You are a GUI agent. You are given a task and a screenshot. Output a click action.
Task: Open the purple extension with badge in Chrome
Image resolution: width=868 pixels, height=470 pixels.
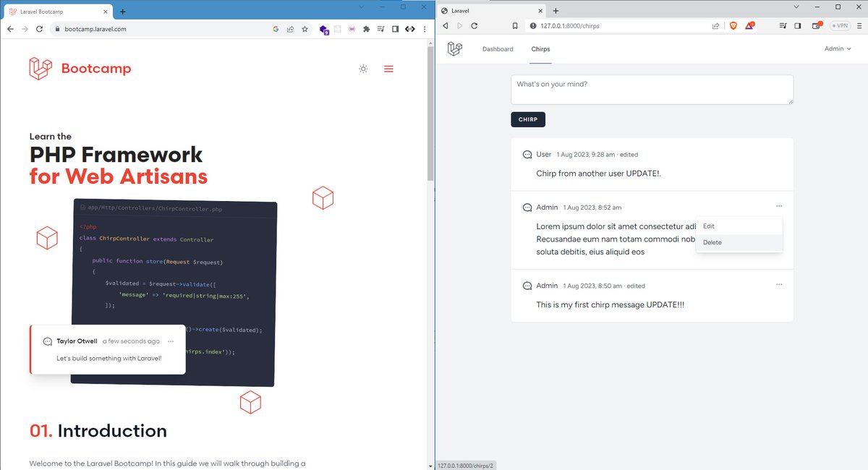(324, 30)
